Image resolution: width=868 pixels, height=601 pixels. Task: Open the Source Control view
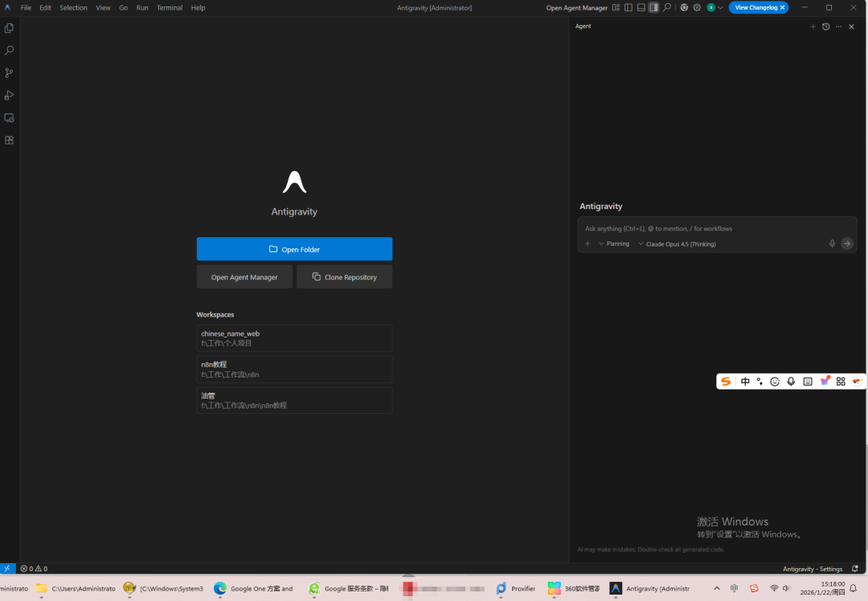point(10,73)
